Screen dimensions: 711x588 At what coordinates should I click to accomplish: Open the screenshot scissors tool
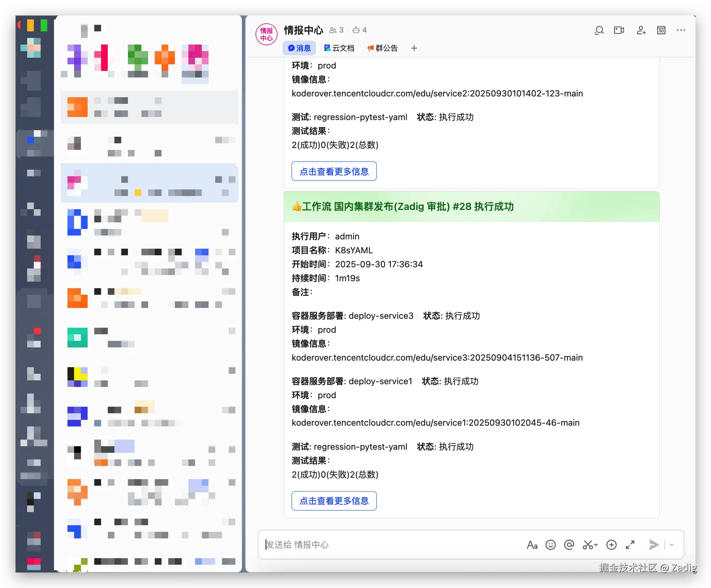coord(588,545)
